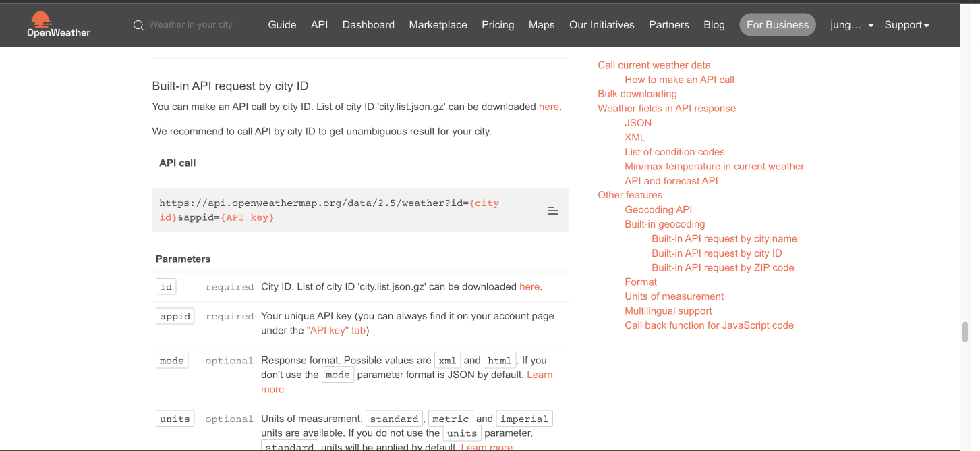Jump to How to make an API call

tap(679, 80)
